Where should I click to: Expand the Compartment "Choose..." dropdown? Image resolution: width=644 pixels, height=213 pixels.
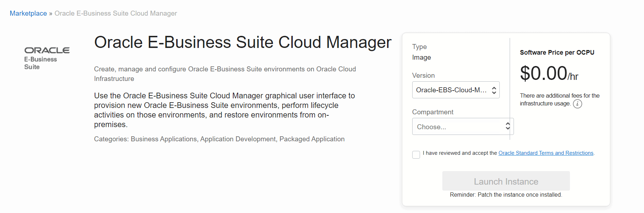[459, 127]
